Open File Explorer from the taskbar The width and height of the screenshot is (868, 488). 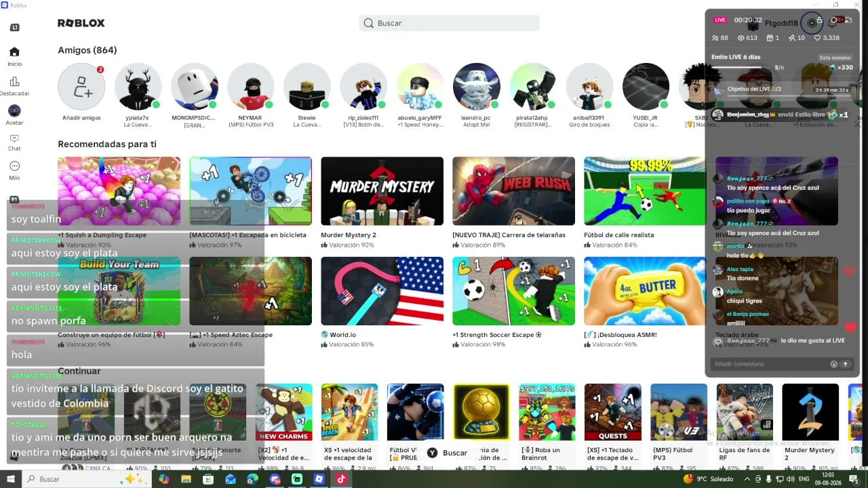[x=186, y=479]
